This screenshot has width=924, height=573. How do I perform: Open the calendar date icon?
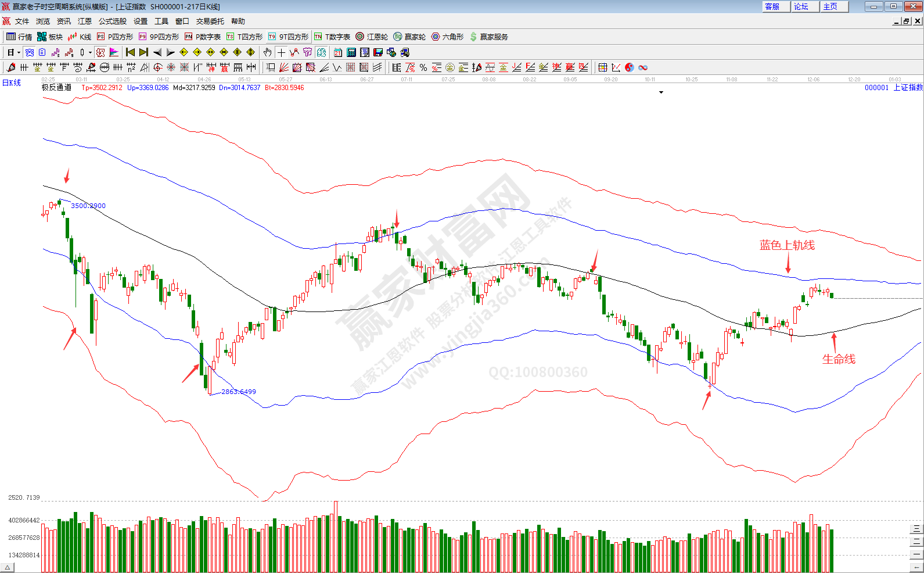coord(338,52)
